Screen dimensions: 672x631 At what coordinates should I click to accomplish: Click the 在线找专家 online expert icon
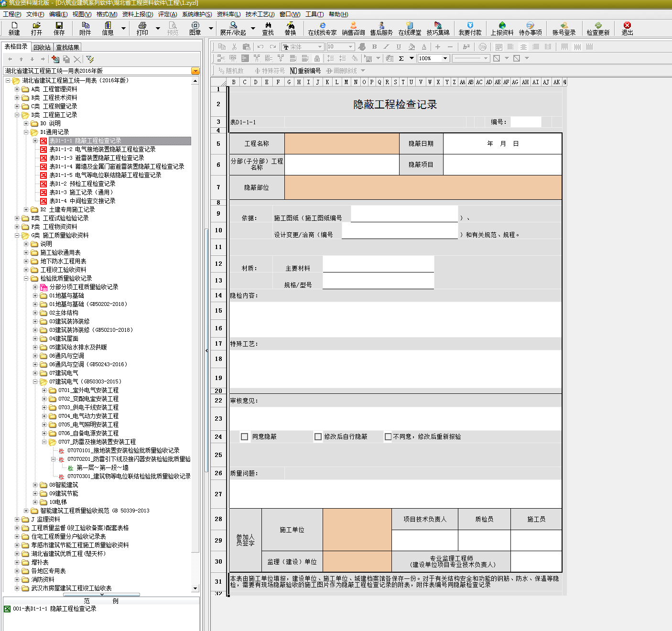point(322,29)
